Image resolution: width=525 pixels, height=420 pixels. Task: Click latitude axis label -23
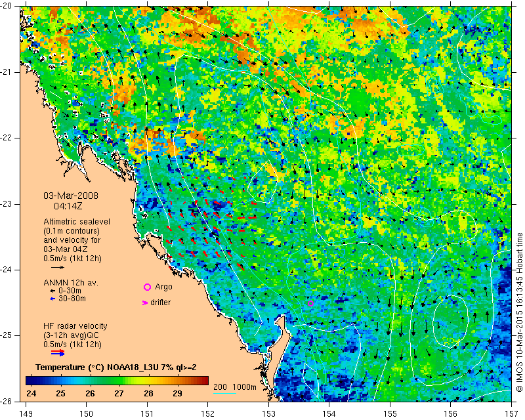click(x=7, y=204)
